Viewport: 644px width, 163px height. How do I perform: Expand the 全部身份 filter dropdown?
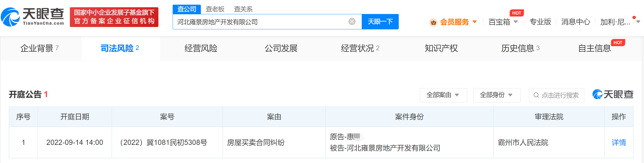click(496, 95)
